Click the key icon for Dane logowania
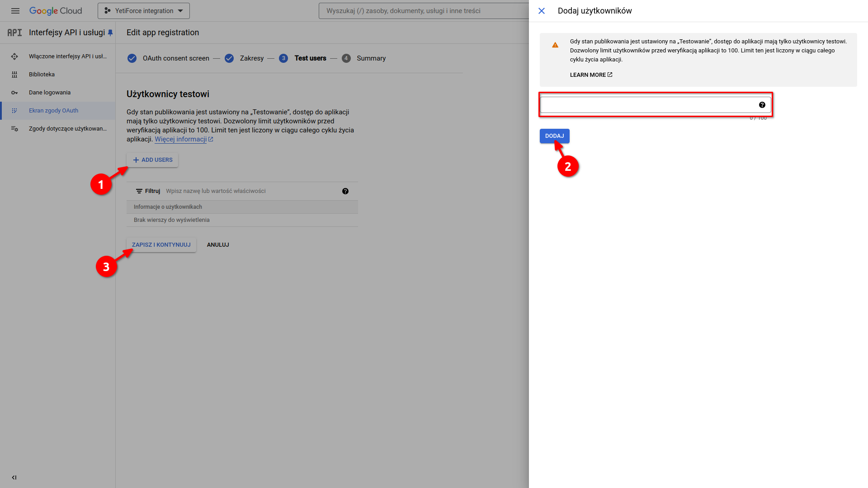 [14, 93]
